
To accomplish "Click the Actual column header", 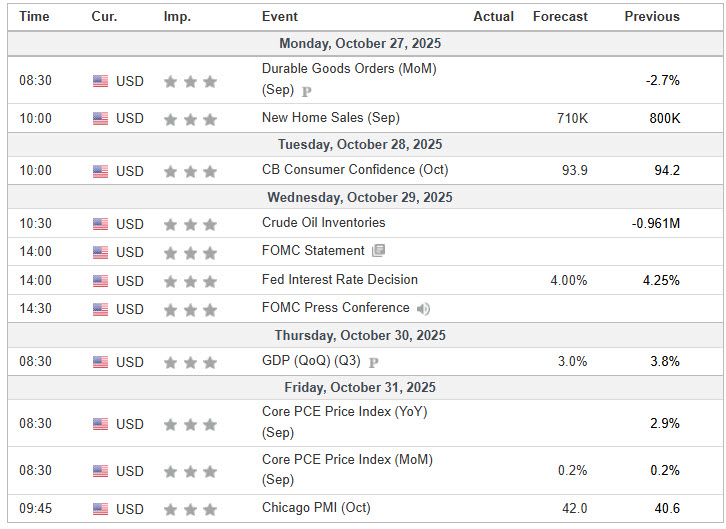I will [494, 16].
